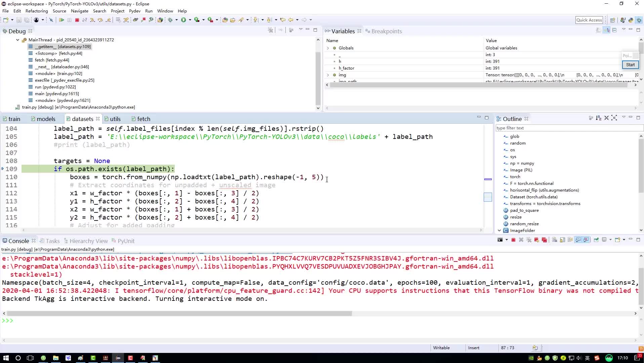The width and height of the screenshot is (644, 363).
Task: Click the Quick Access field
Action: pos(589,20)
